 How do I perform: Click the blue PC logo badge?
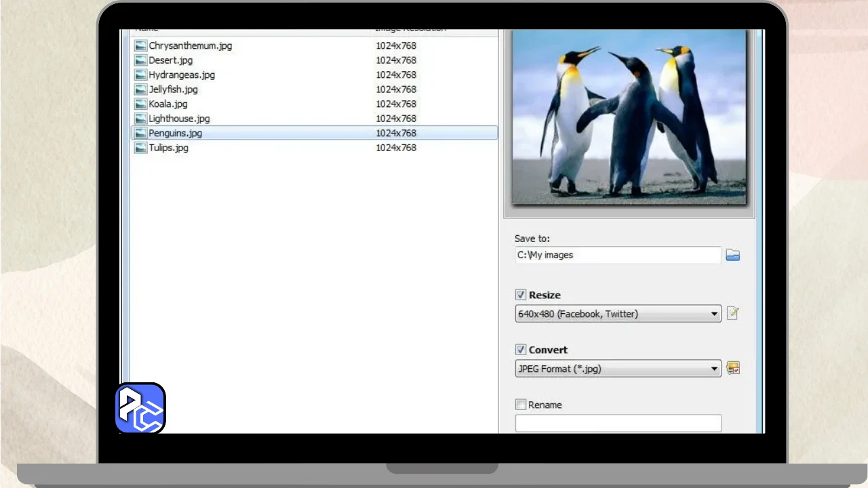click(140, 408)
